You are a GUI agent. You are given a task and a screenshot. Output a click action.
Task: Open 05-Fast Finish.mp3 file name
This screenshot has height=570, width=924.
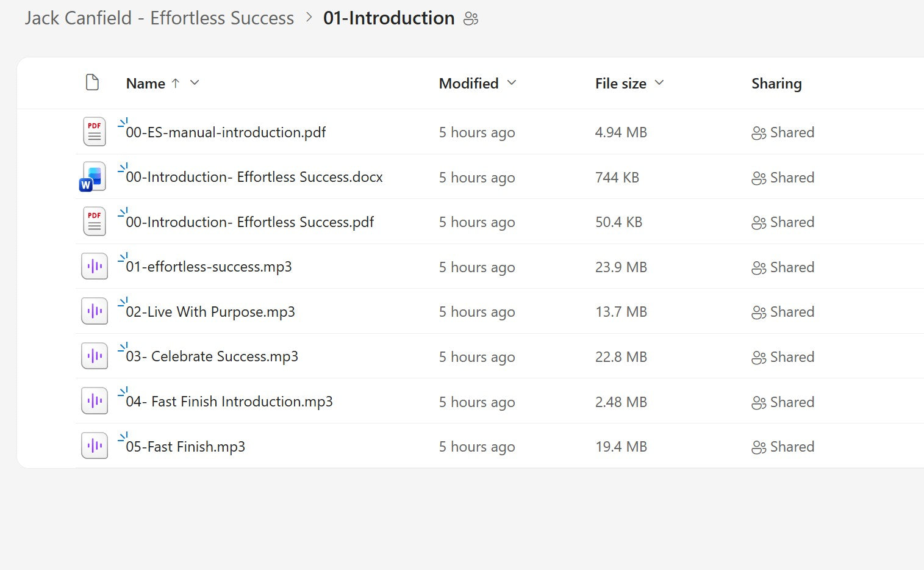pyautogui.click(x=185, y=447)
